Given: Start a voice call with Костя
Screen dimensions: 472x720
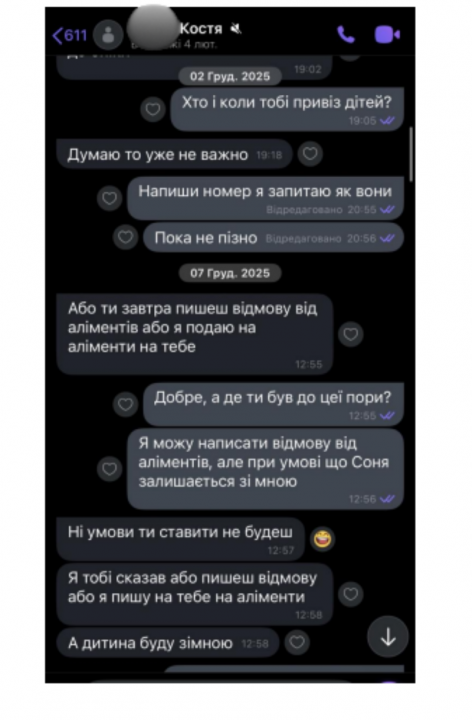Looking at the screenshot, I should [x=345, y=34].
